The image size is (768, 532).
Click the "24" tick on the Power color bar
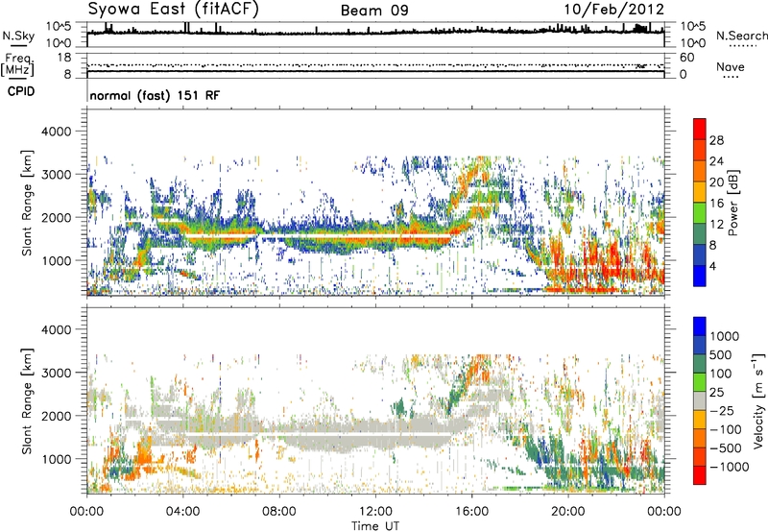(x=716, y=161)
